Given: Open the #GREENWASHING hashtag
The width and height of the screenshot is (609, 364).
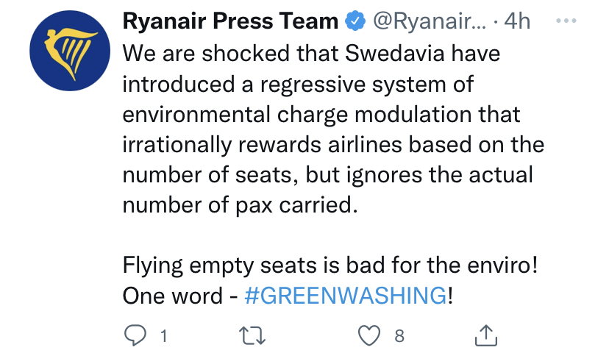Looking at the screenshot, I should click(345, 295).
